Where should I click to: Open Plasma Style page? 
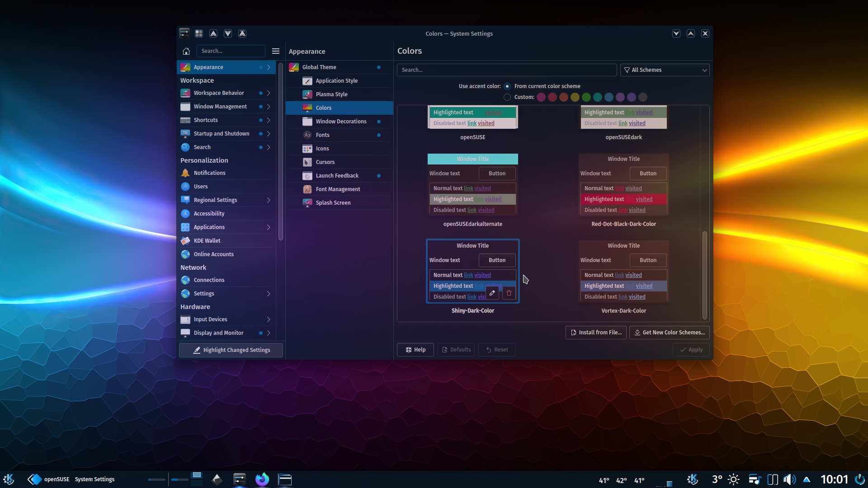(339, 94)
